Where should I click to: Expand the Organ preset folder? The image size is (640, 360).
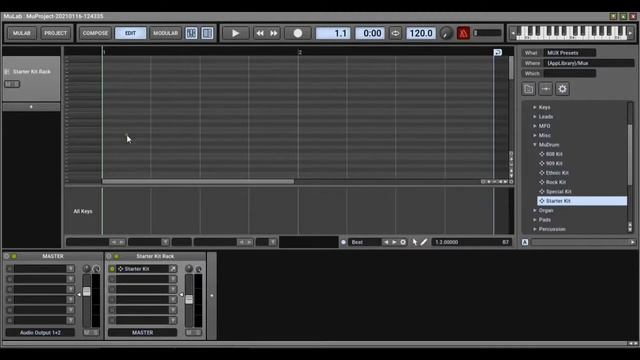(535, 210)
